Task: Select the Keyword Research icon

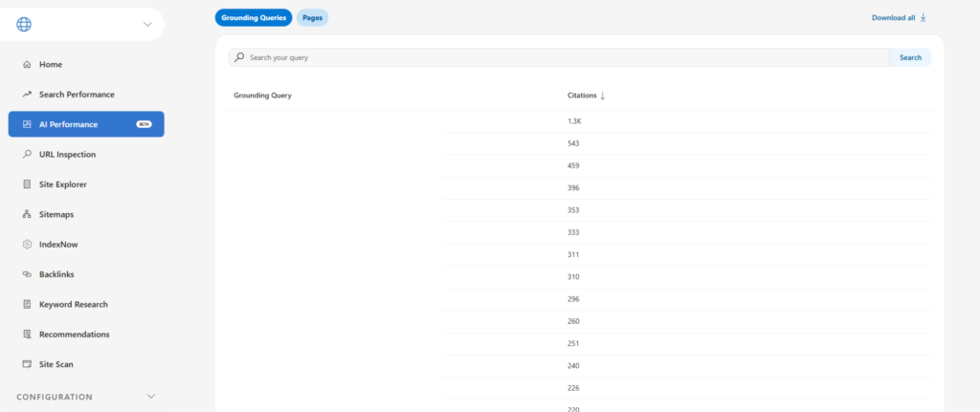Action: pyautogui.click(x=27, y=304)
